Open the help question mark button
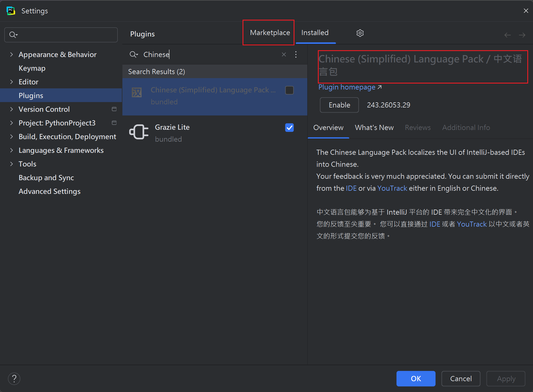 point(14,379)
